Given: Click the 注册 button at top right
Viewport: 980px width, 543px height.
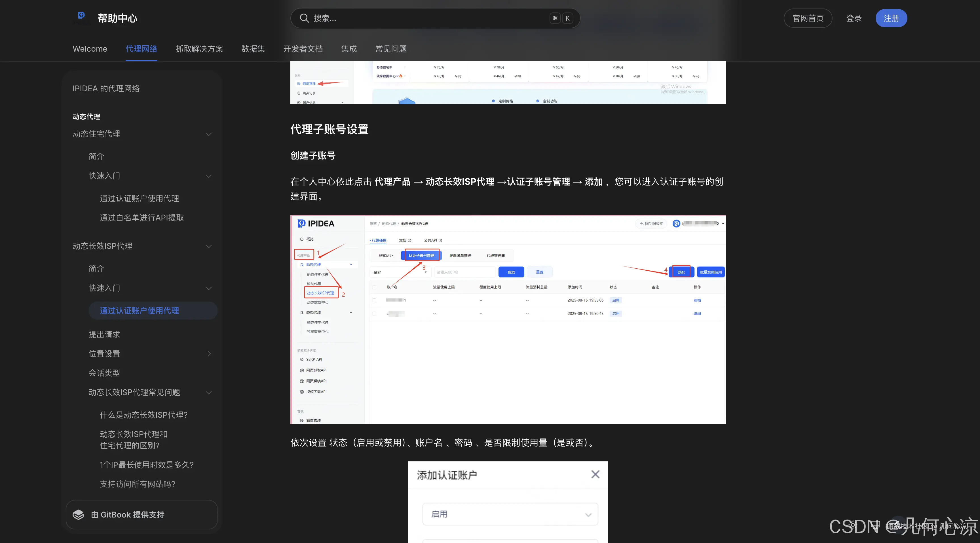Looking at the screenshot, I should click(891, 18).
